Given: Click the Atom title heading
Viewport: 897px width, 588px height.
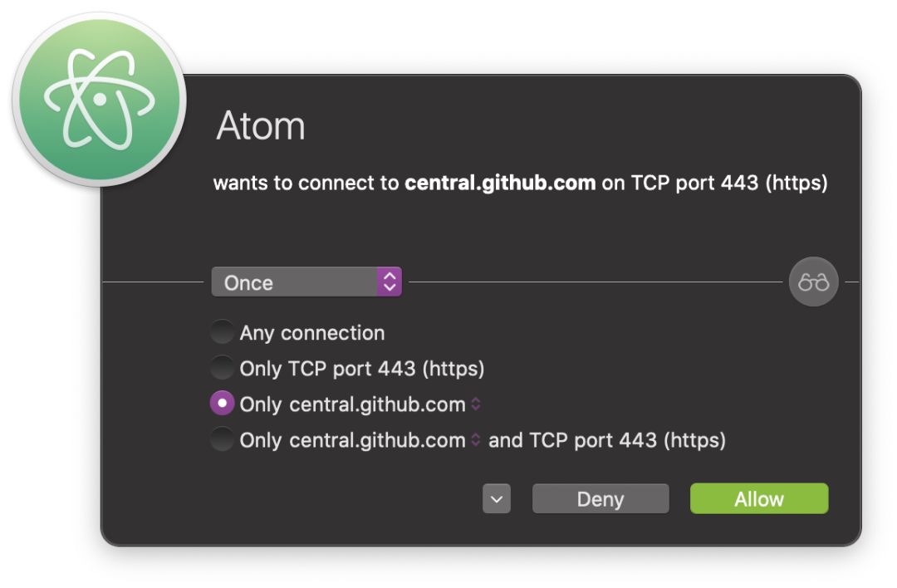Looking at the screenshot, I should click(261, 127).
